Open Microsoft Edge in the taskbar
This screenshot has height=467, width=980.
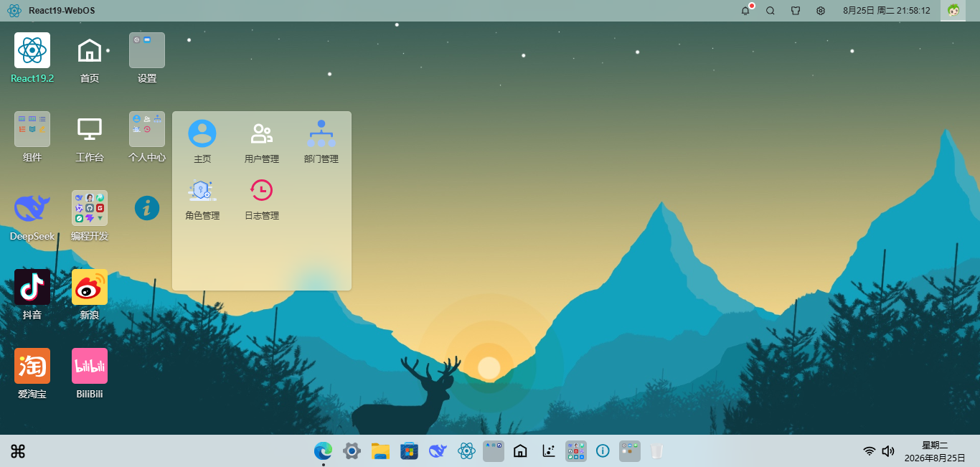point(323,451)
